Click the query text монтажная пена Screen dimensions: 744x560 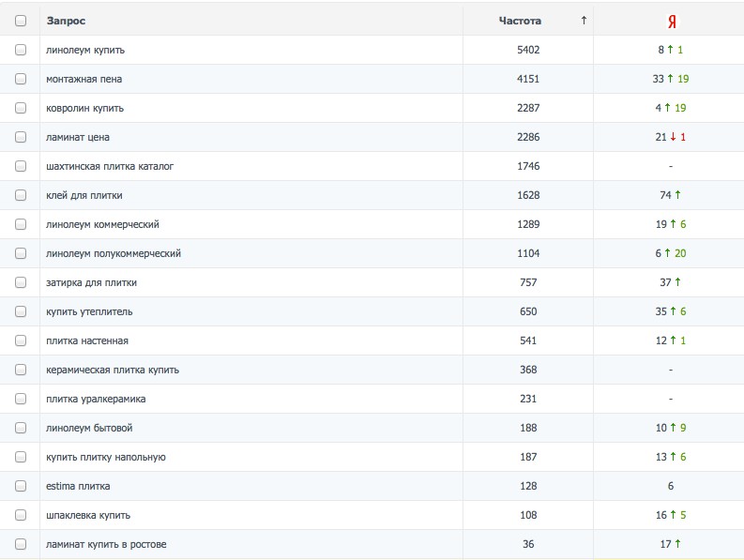coord(84,79)
